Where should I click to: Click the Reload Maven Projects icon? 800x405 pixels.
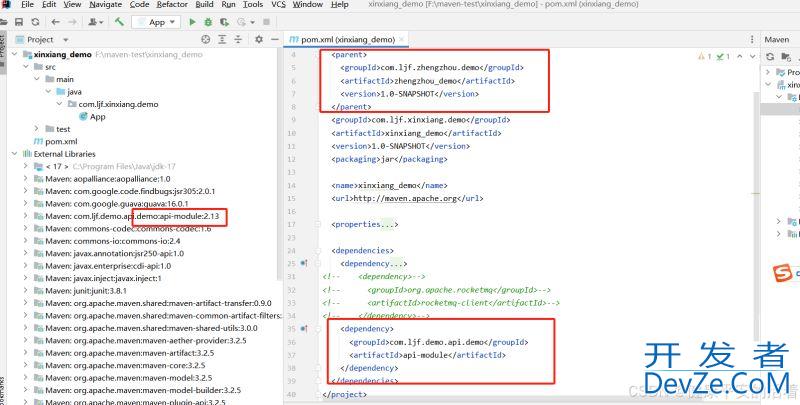pyautogui.click(x=770, y=57)
